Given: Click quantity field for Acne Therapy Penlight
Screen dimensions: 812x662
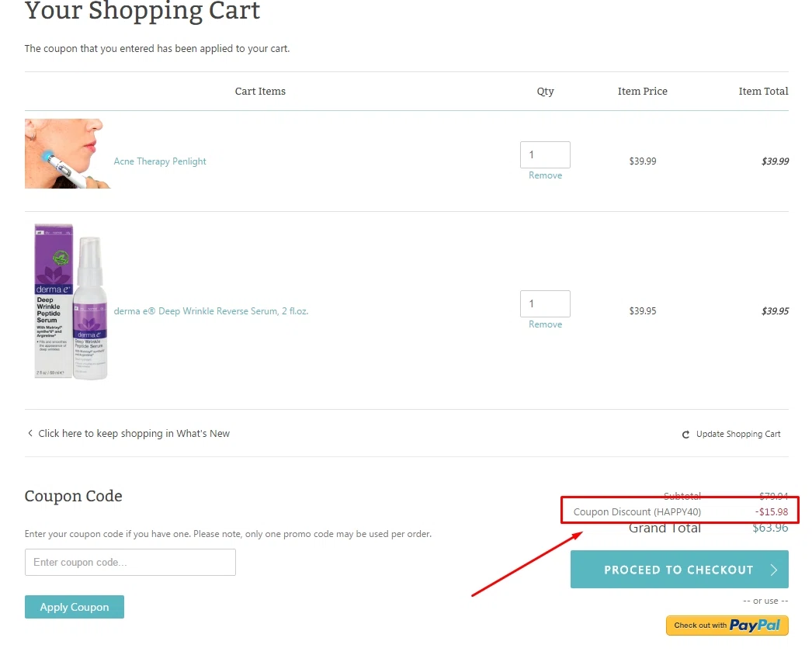Looking at the screenshot, I should (x=545, y=154).
